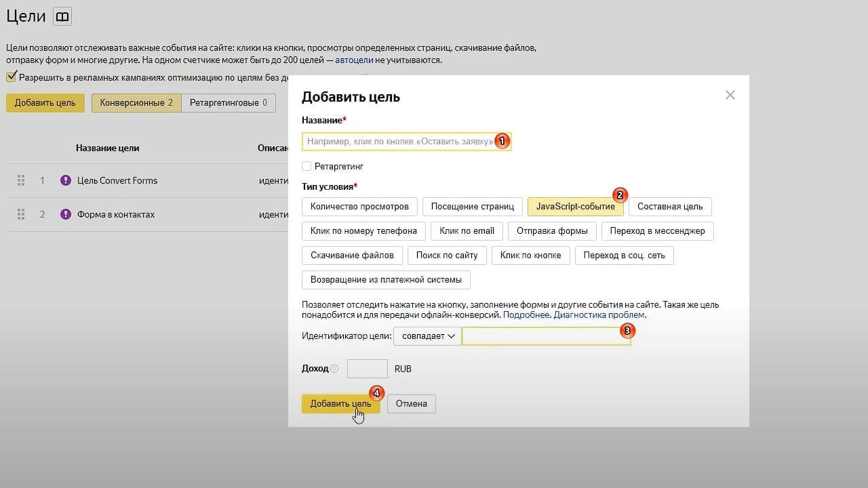Click the Отмена button
The width and height of the screenshot is (868, 488).
point(412,404)
